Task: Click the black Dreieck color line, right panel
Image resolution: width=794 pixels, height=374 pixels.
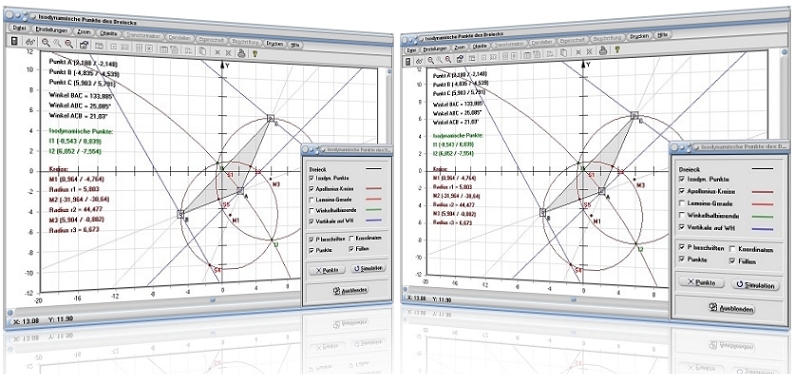Action: click(763, 168)
